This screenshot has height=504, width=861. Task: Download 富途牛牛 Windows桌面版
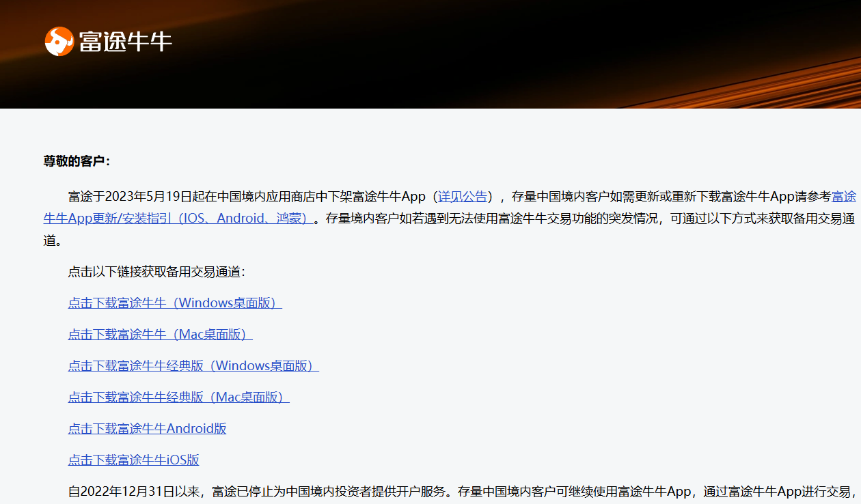click(175, 303)
